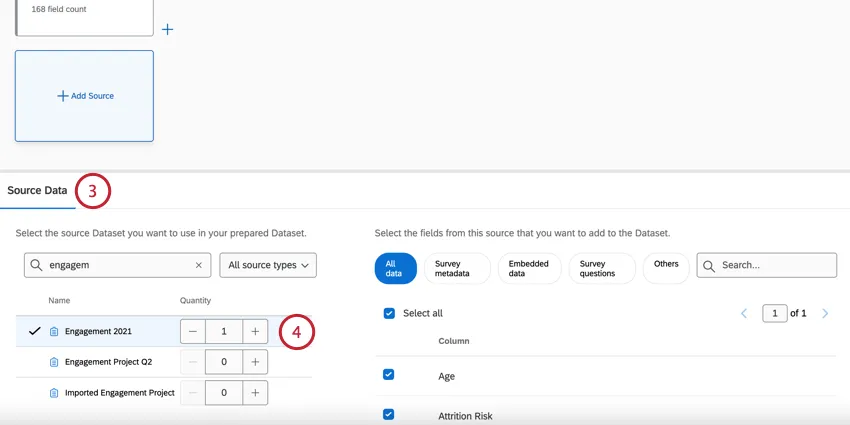The image size is (850, 425).
Task: Click the Add Source card
Action: tap(84, 96)
